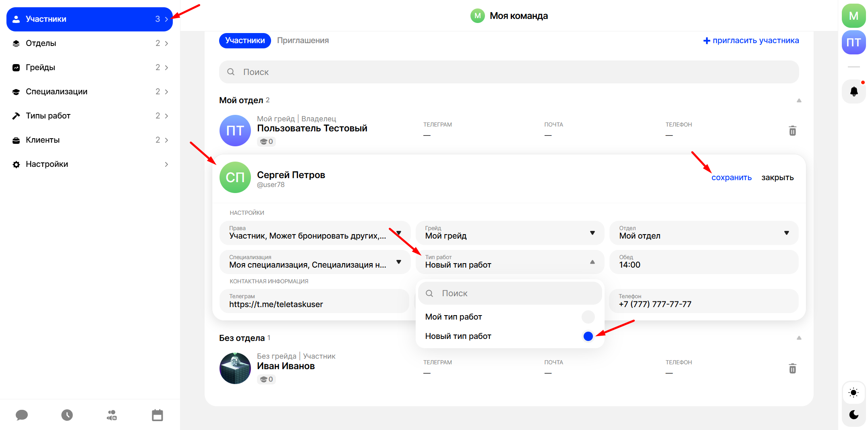This screenshot has height=430, width=868.
Task: Delete Пользователь Тестовый with trash icon
Action: (x=792, y=131)
